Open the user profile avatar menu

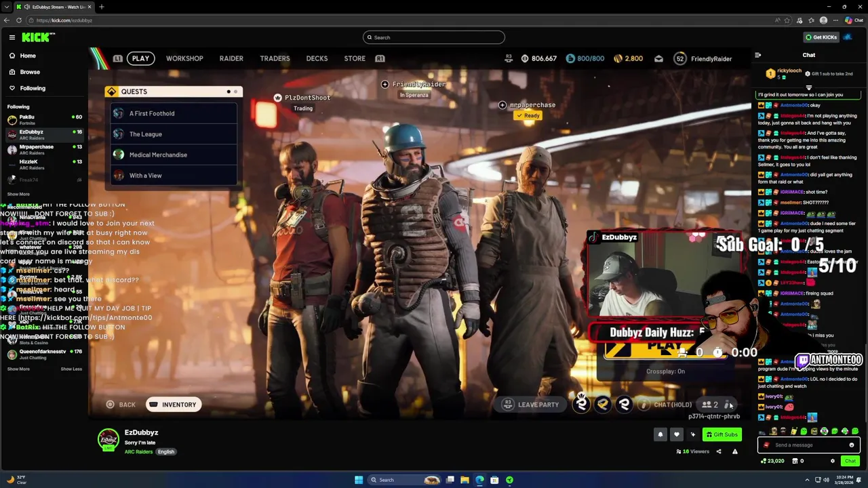(848, 37)
